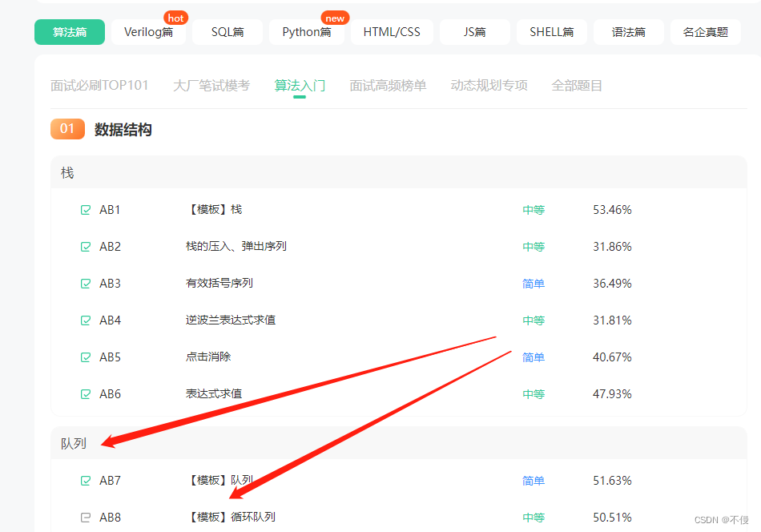
Task: Click the completed status icon beside AB5
Action: [86, 357]
